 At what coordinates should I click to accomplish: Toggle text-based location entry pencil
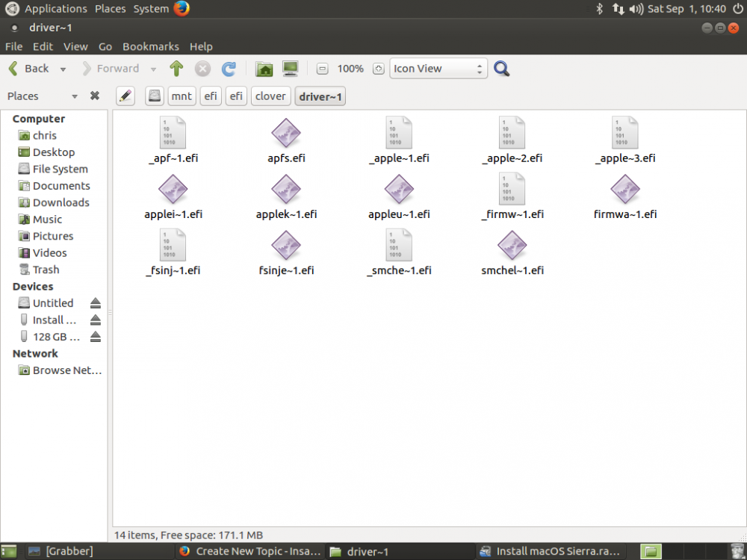125,96
